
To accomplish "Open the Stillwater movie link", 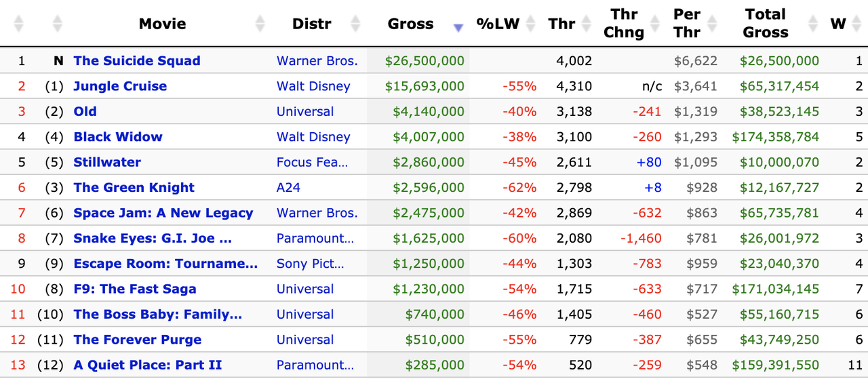I will [107, 162].
